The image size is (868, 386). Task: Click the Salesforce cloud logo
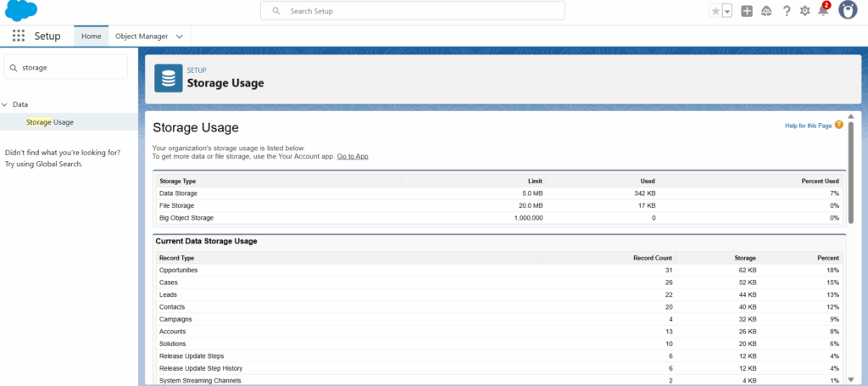[21, 10]
